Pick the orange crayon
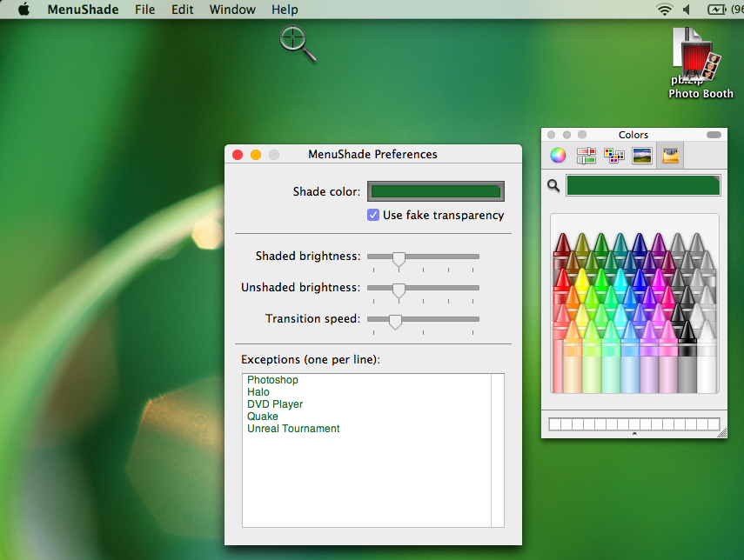The width and height of the screenshot is (744, 560). [x=573, y=297]
